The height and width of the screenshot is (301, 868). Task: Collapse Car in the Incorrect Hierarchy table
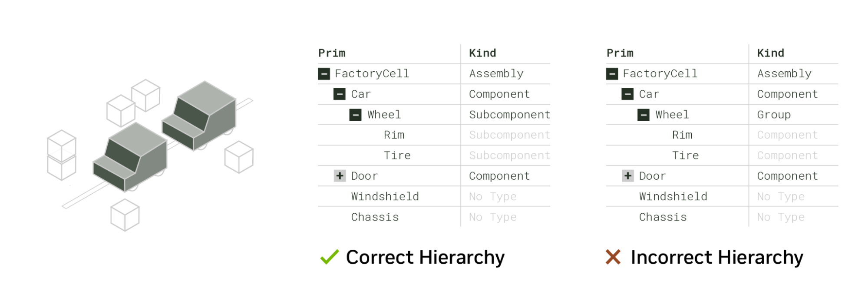coord(628,94)
